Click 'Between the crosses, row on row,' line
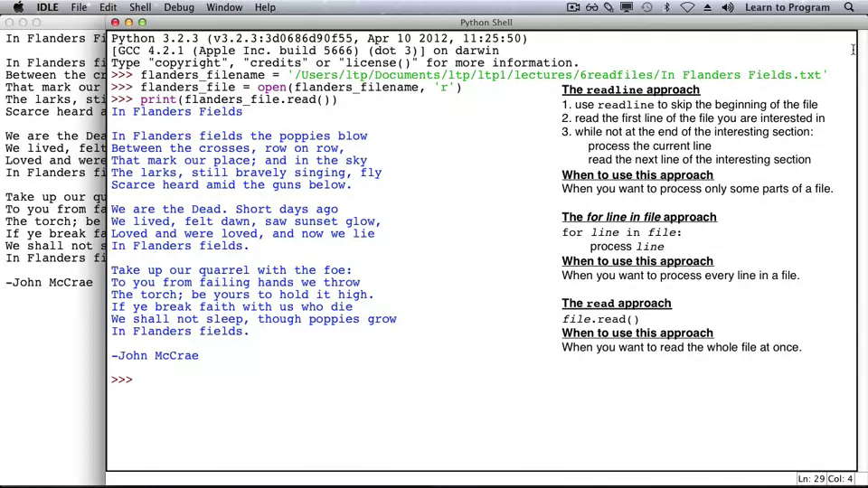Image resolution: width=868 pixels, height=488 pixels. (228, 148)
